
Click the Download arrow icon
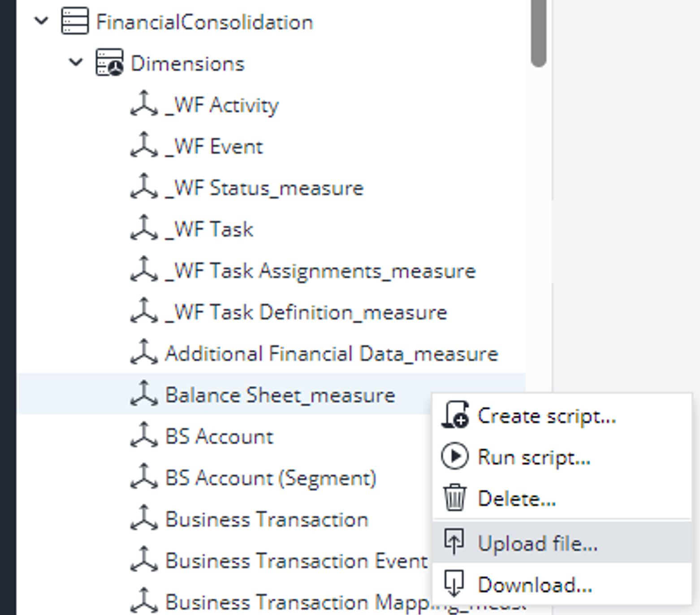454,583
